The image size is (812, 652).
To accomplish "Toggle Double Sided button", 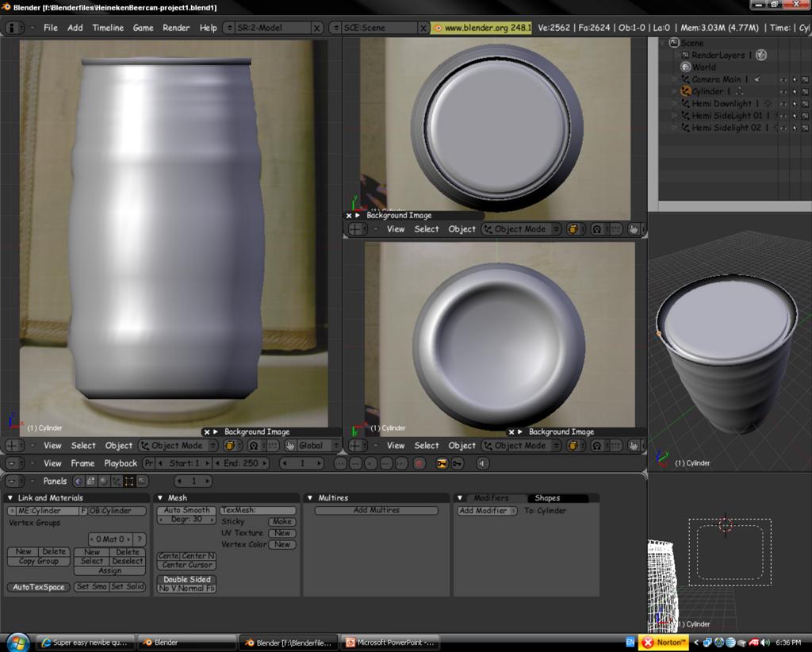I will (x=186, y=579).
